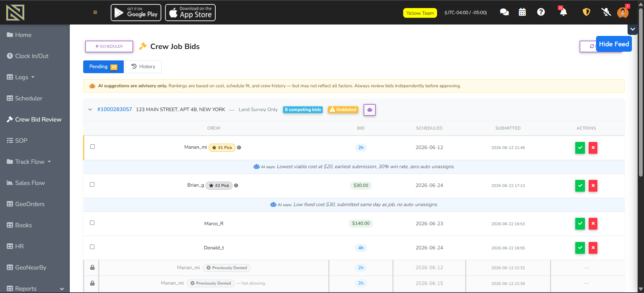
Task: Click lock icon on 2026-06-12 21:32 row
Action: [92, 267]
